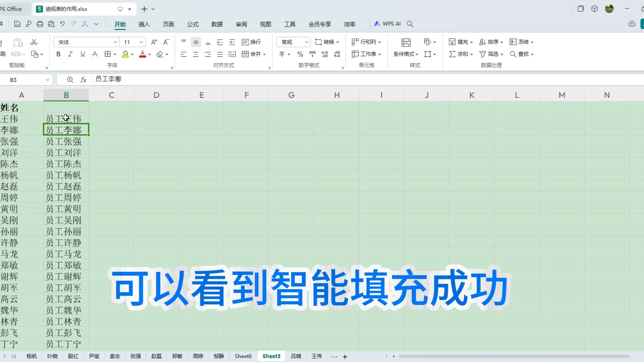Open the font name dropdown
Image resolution: width=644 pixels, height=362 pixels.
click(115, 42)
